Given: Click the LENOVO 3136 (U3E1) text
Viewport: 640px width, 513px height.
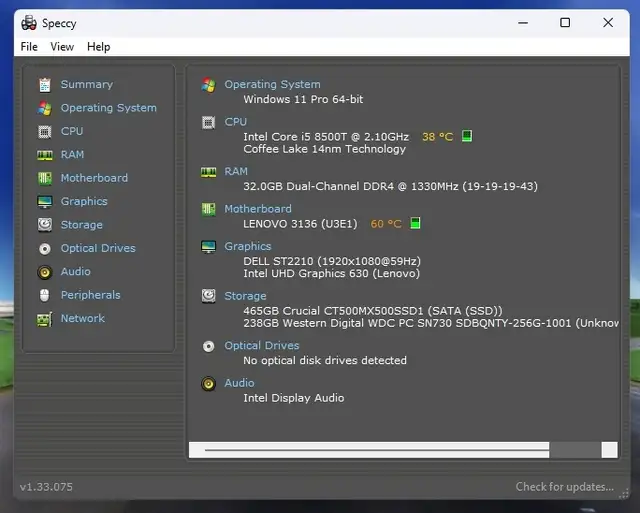Looking at the screenshot, I should tap(300, 224).
